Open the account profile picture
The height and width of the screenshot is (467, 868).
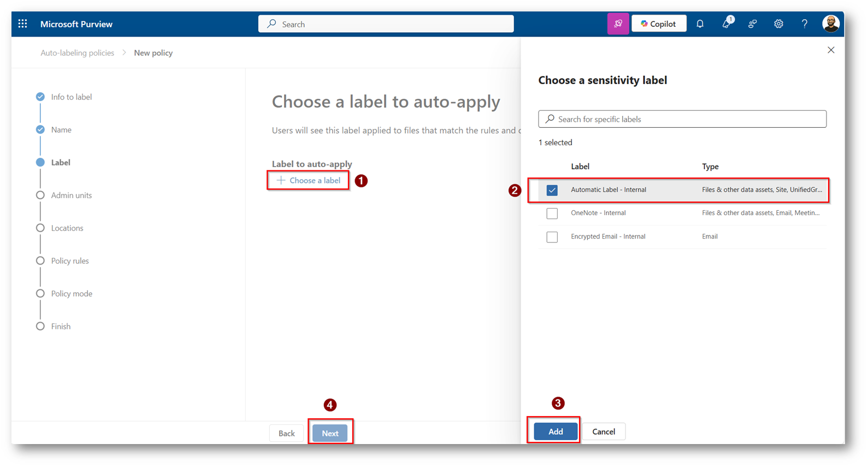[830, 24]
